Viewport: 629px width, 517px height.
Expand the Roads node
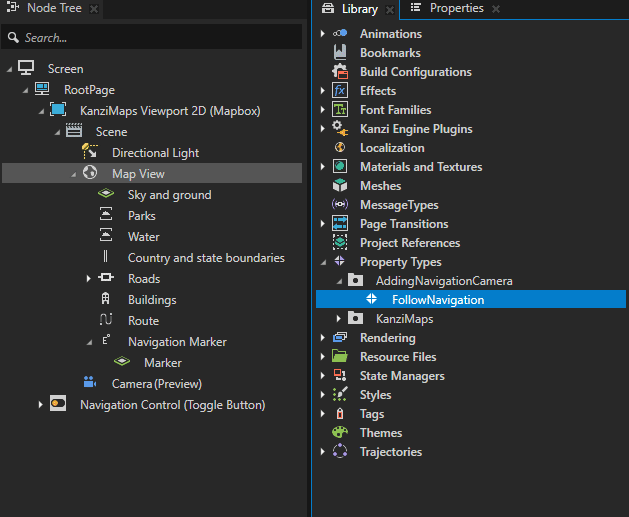click(x=90, y=279)
